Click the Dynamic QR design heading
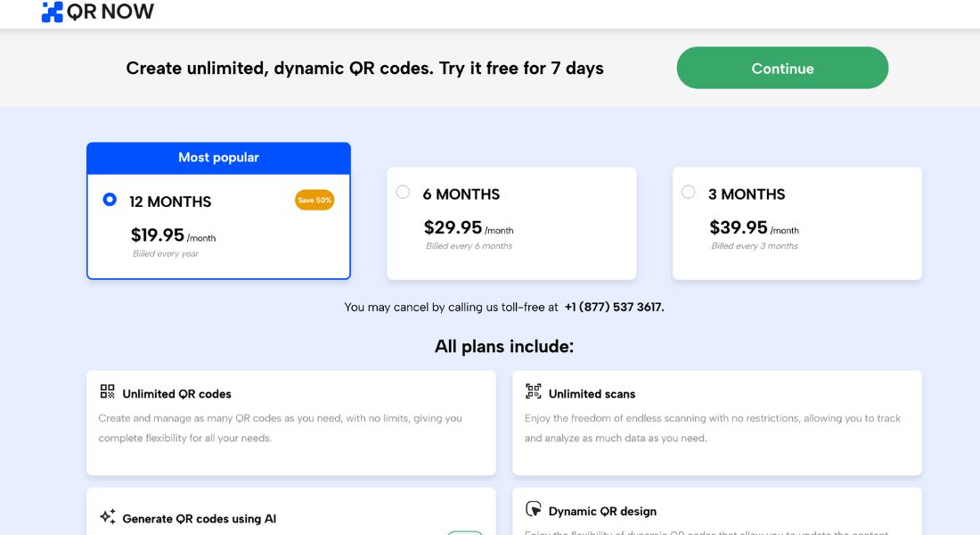980x535 pixels. pos(602,511)
